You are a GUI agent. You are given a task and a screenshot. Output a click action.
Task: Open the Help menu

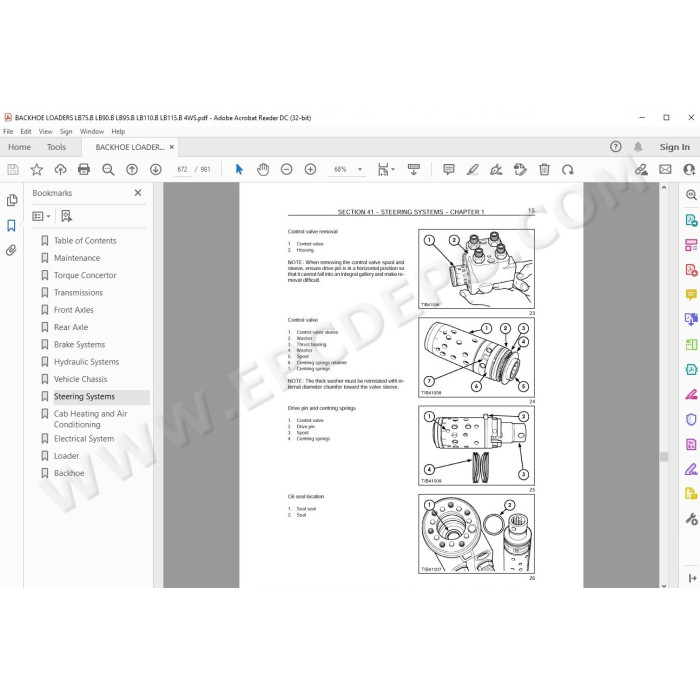tap(118, 132)
